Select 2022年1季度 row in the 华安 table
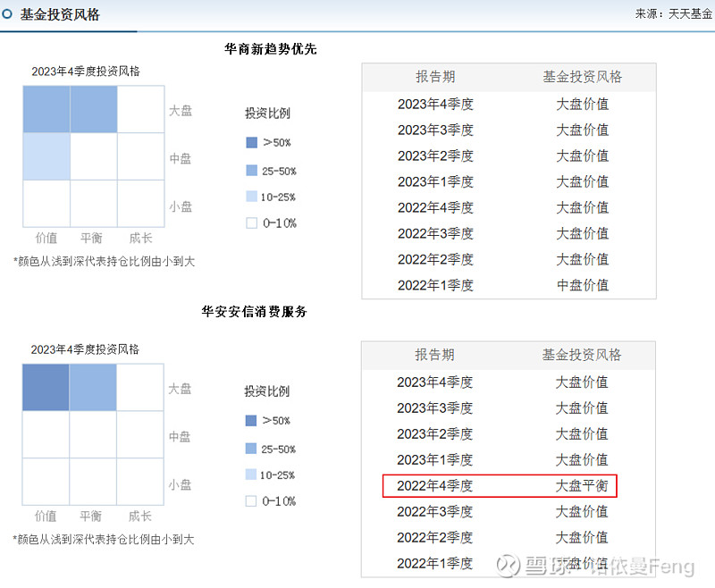 coord(508,564)
